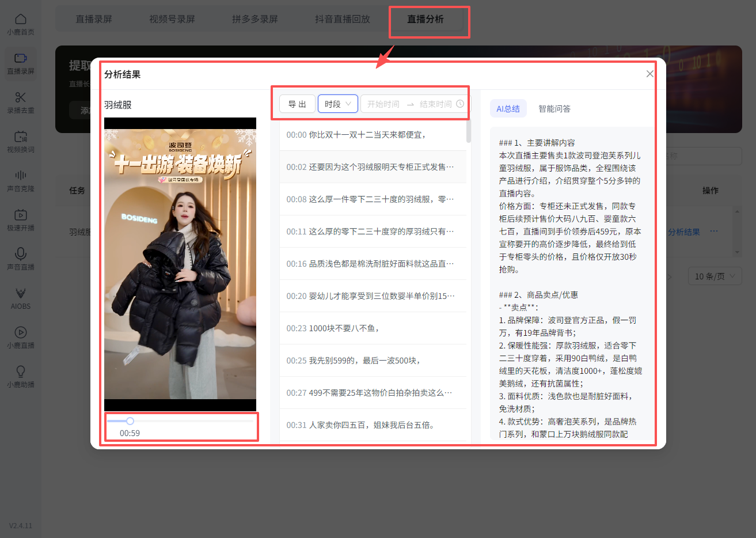Screen dimensions: 756x538
Task: Click the 羽绒服 video preview
Action: 180,264
